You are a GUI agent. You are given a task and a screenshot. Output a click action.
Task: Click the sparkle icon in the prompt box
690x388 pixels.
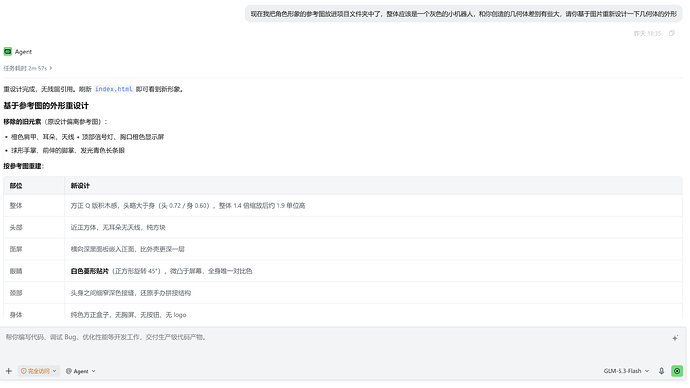coord(675,338)
